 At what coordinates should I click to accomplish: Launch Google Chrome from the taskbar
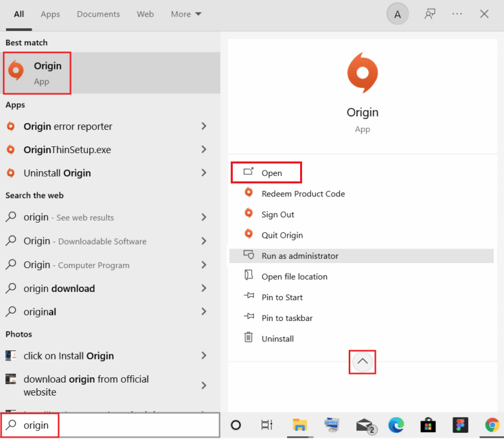[492, 425]
